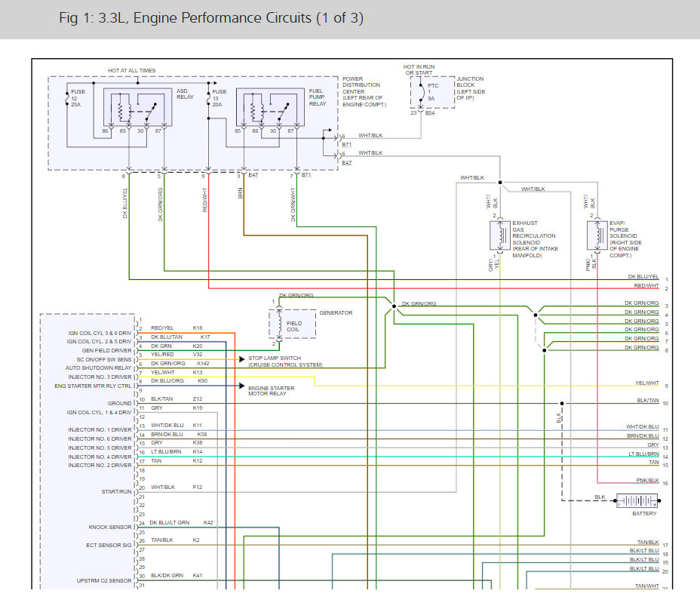Click the 'AUTO SHUTDOWN RELAY' pin label
The image size is (700, 609).
pyautogui.click(x=99, y=368)
